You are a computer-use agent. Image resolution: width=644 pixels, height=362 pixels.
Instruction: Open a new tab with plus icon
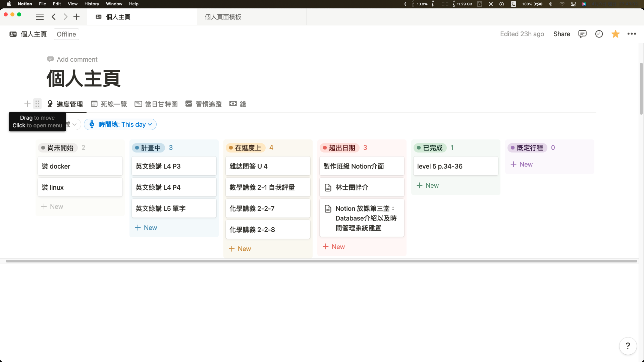click(76, 17)
